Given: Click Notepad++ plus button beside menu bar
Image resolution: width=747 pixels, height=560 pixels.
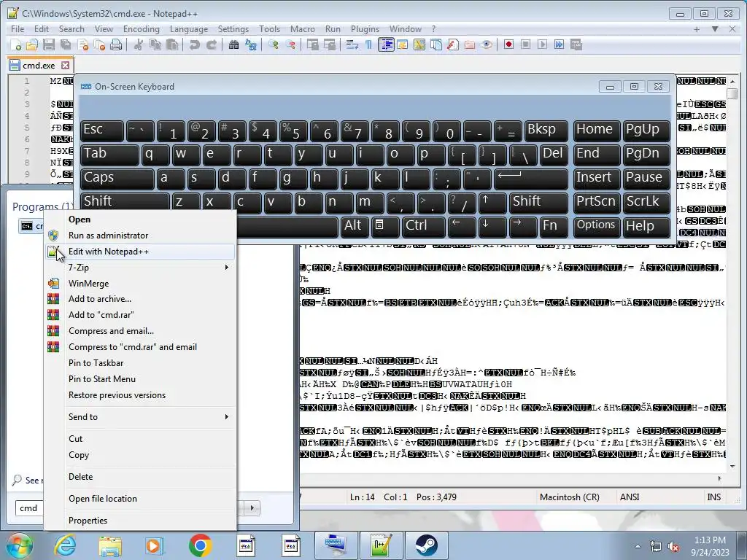Looking at the screenshot, I should click(697, 29).
